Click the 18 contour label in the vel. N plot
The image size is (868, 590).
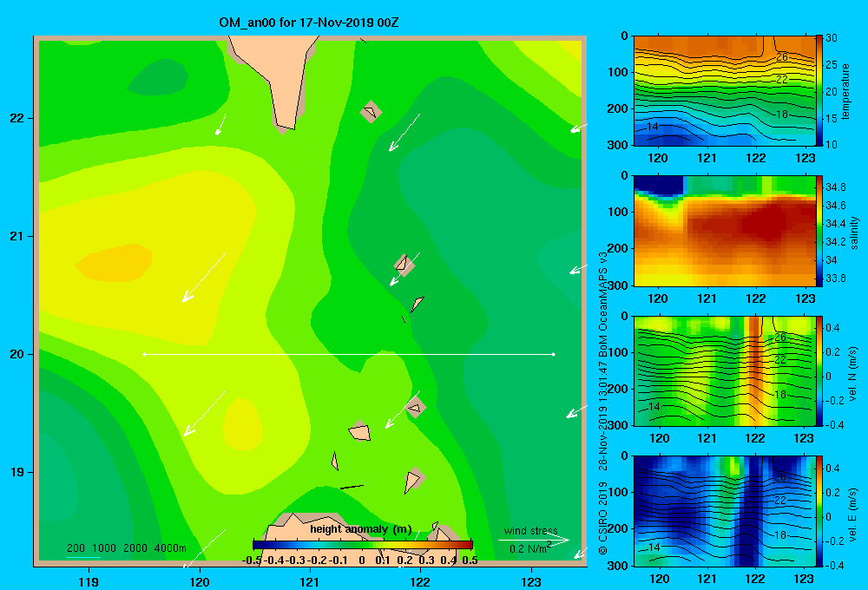tap(780, 395)
